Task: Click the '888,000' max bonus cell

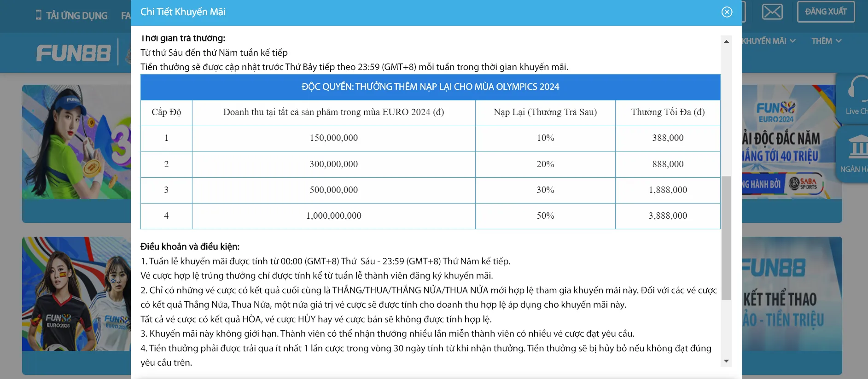Action: click(x=668, y=164)
